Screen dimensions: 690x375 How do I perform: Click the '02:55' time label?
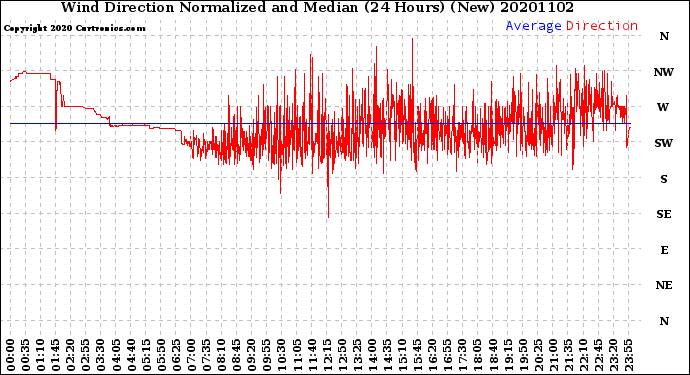point(85,355)
